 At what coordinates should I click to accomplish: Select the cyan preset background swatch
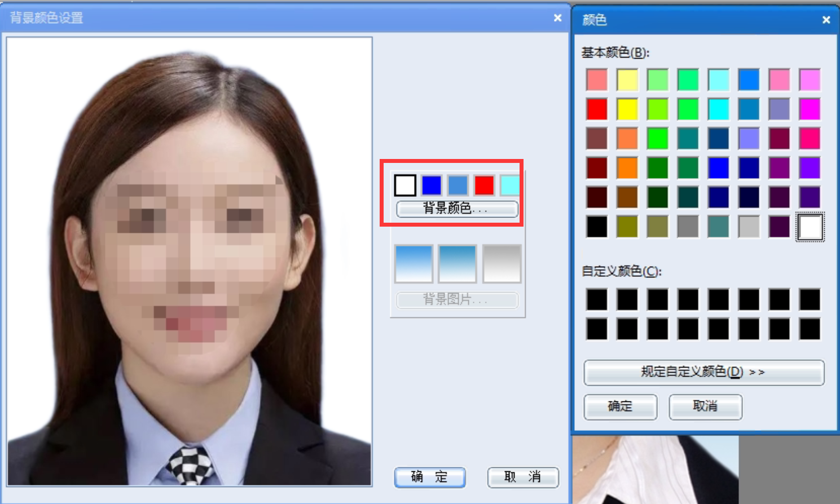click(508, 185)
